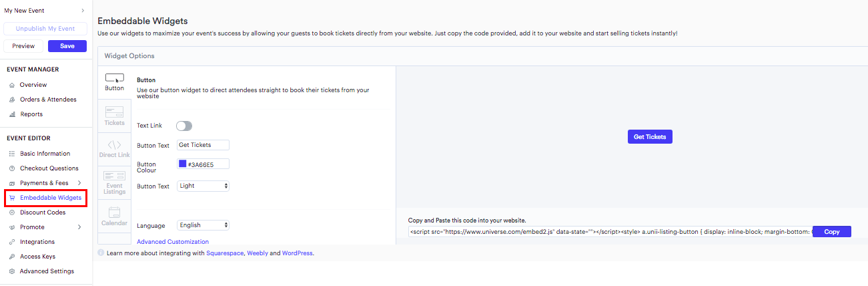Open the Button Text Light dropdown
This screenshot has width=868, height=286.
(x=203, y=186)
